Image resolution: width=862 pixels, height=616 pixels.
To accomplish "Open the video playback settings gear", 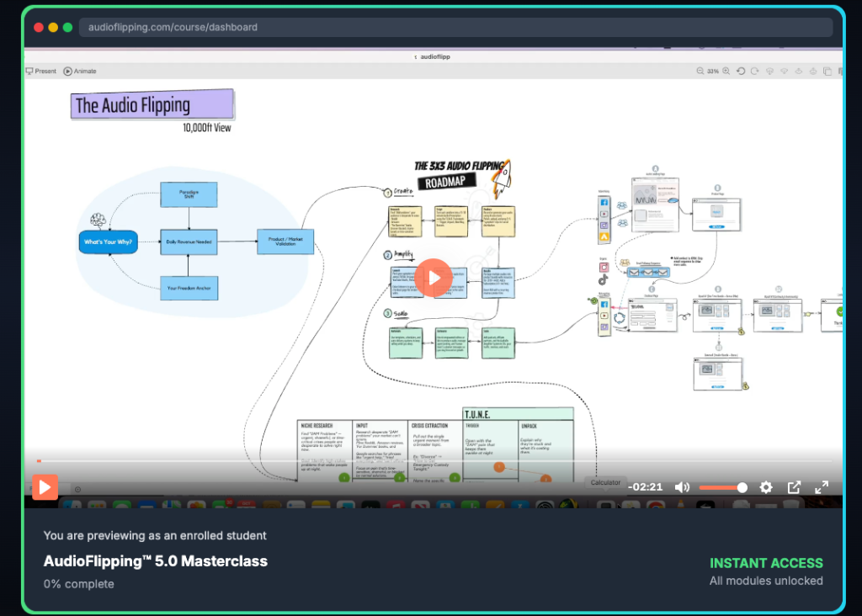I will 766,486.
